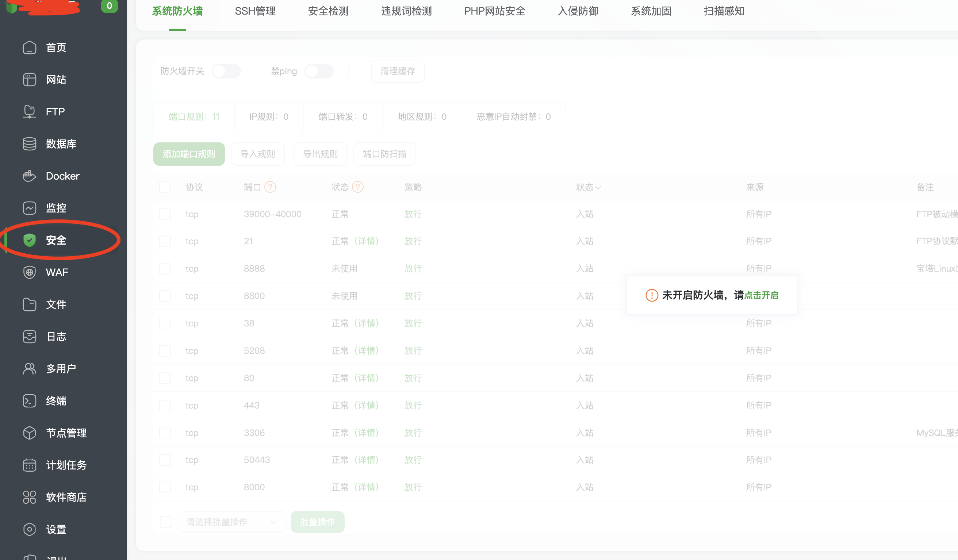Click the terminal prompt icon
Viewport: 958px width, 560px height.
tap(29, 401)
